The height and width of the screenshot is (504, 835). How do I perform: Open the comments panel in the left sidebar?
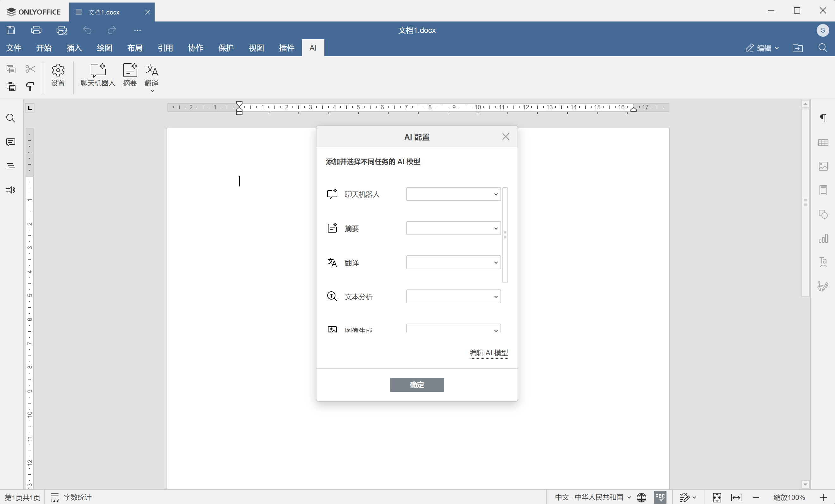pos(11,142)
